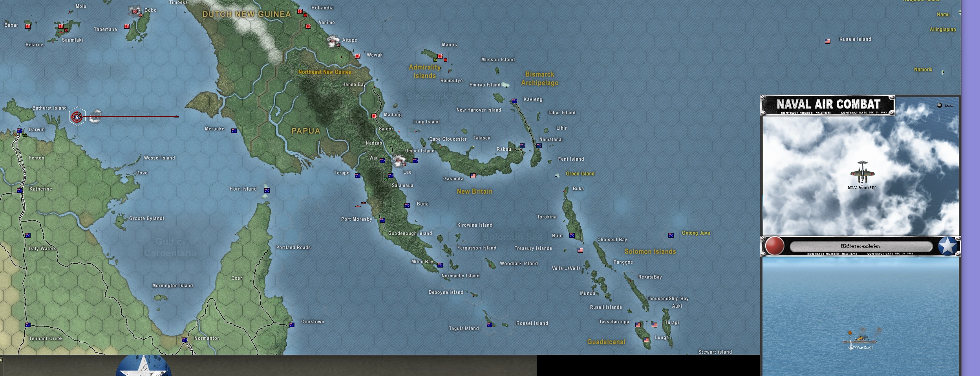Screen dimensions: 980x376
Task: Select the Japanese flag at Hollandia
Action: point(300,11)
